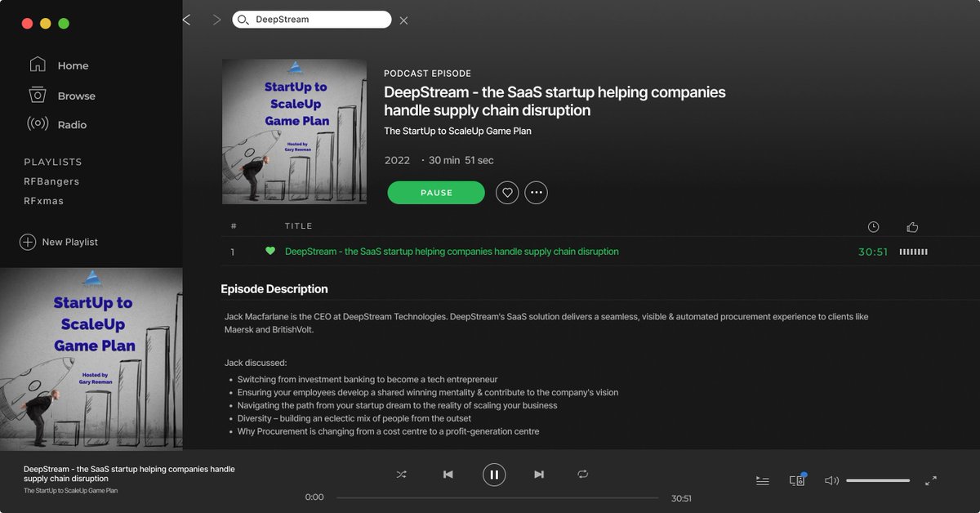Sort by the TITLE column header
The image size is (980, 513).
[298, 226]
